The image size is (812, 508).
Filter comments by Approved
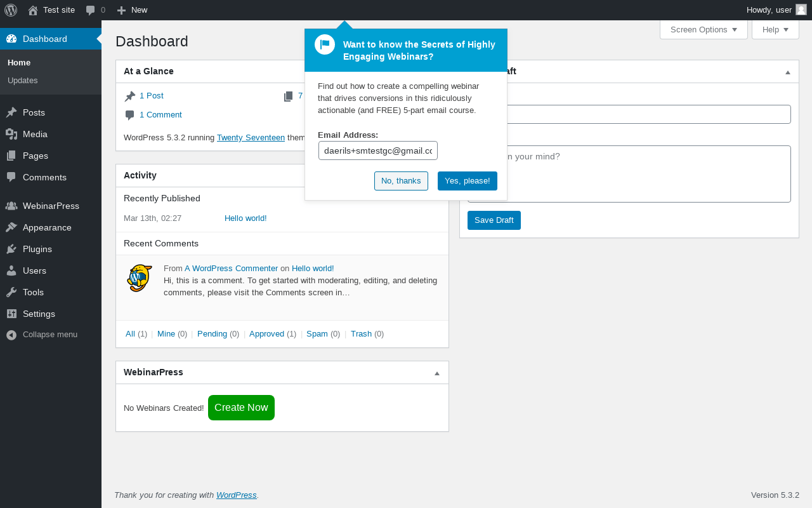tap(266, 334)
